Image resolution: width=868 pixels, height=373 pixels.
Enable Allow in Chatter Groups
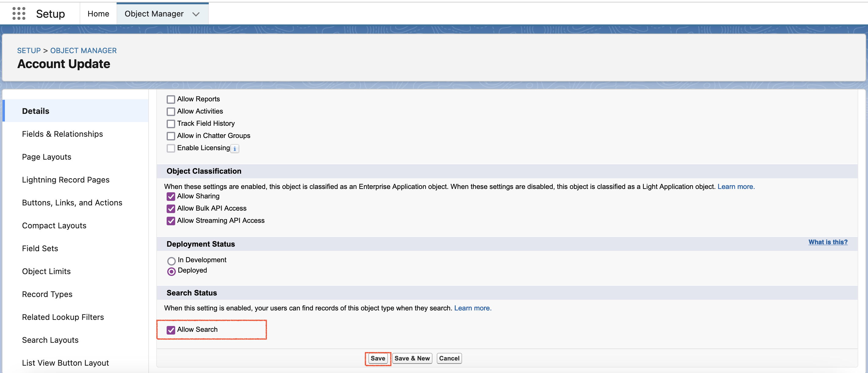point(171,136)
